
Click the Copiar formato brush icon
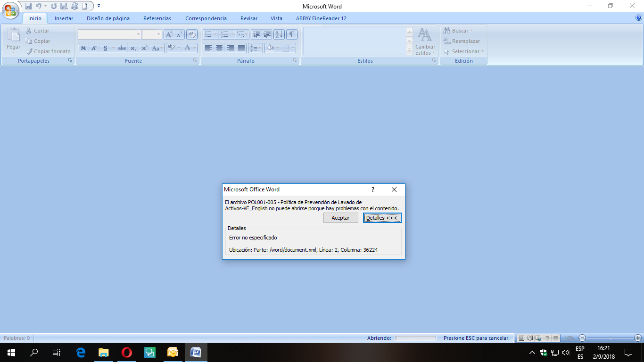tap(29, 51)
